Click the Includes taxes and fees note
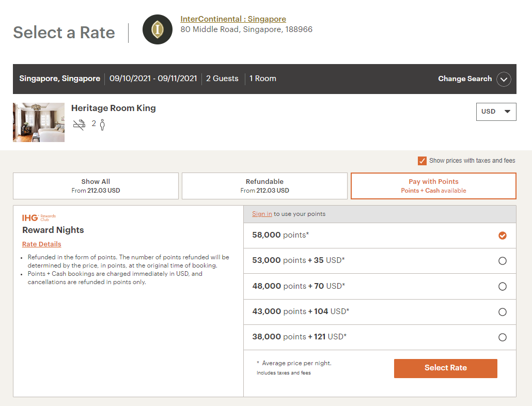The width and height of the screenshot is (532, 406). pos(284,373)
